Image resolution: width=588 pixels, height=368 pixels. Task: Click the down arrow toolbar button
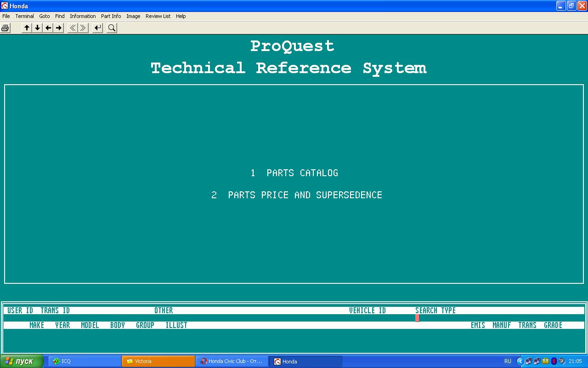38,28
